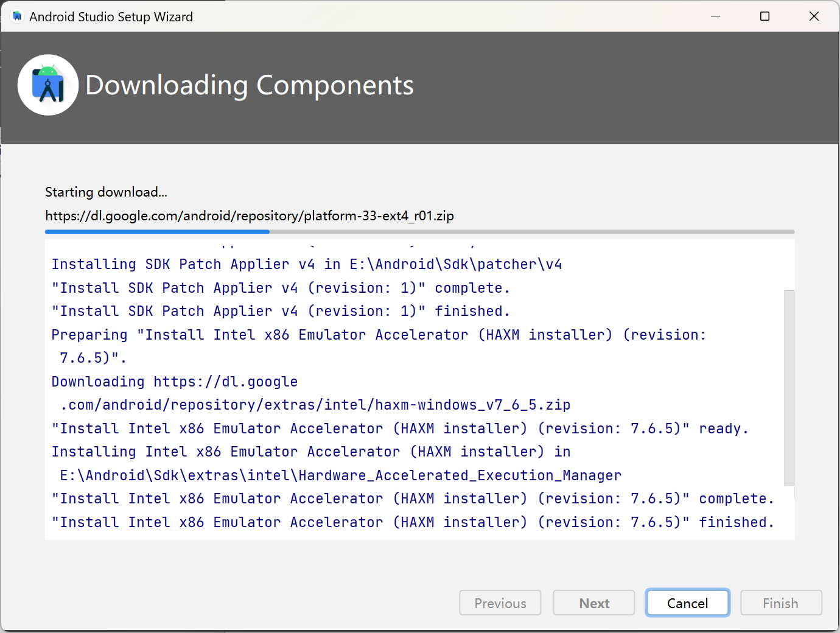Click HAXM installer log line ending 'complete.'
Image resolution: width=840 pixels, height=633 pixels.
pyautogui.click(x=413, y=498)
